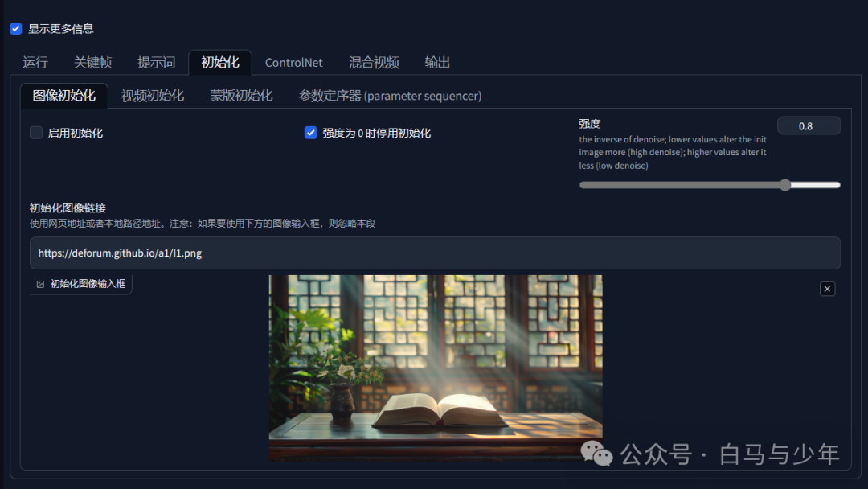The width and height of the screenshot is (868, 489).
Task: Disable 强度为 0 时停用初始化 checkbox
Action: (x=310, y=133)
